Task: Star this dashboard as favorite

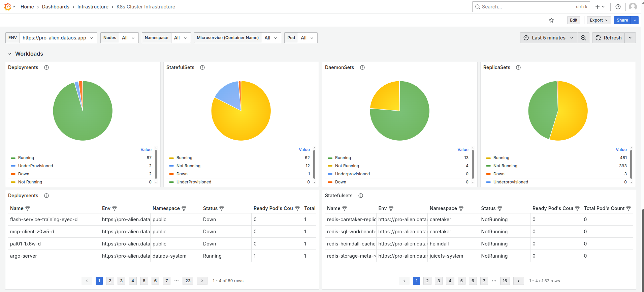Action: point(551,20)
